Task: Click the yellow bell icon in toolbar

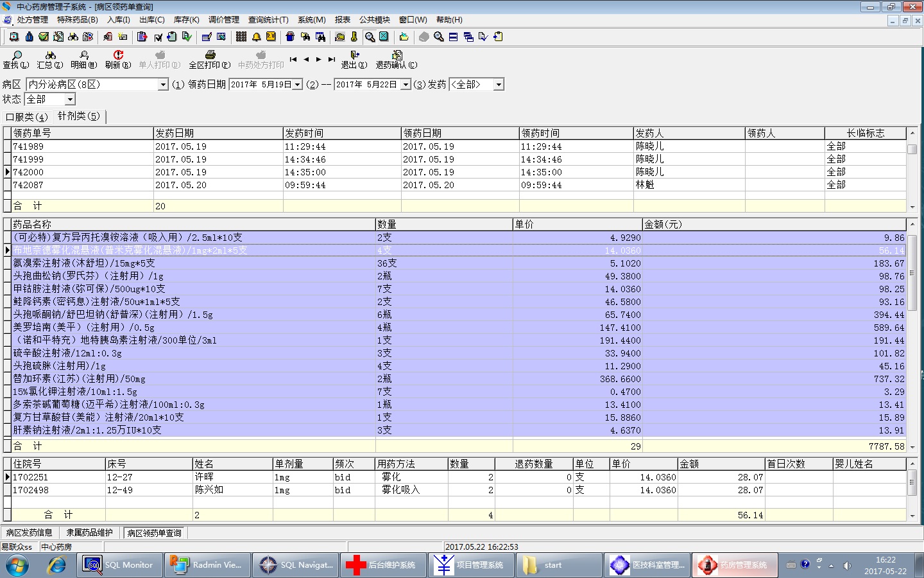Action: (x=256, y=37)
